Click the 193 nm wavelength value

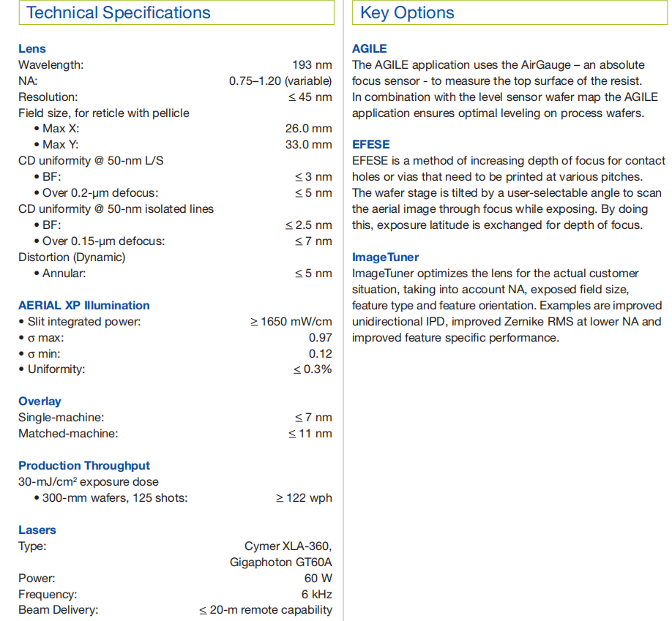point(312,64)
